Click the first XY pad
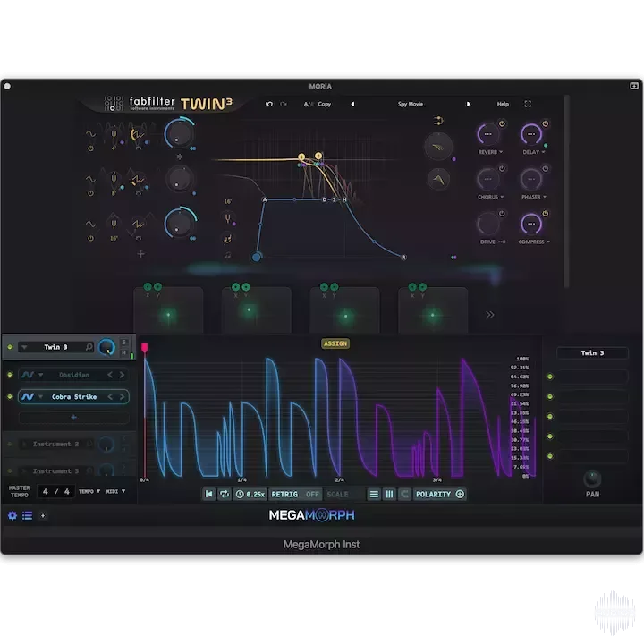 tap(168, 311)
